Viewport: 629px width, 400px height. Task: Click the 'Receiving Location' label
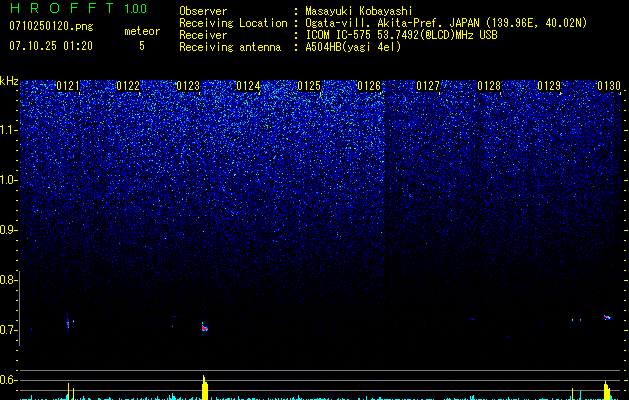pos(233,23)
